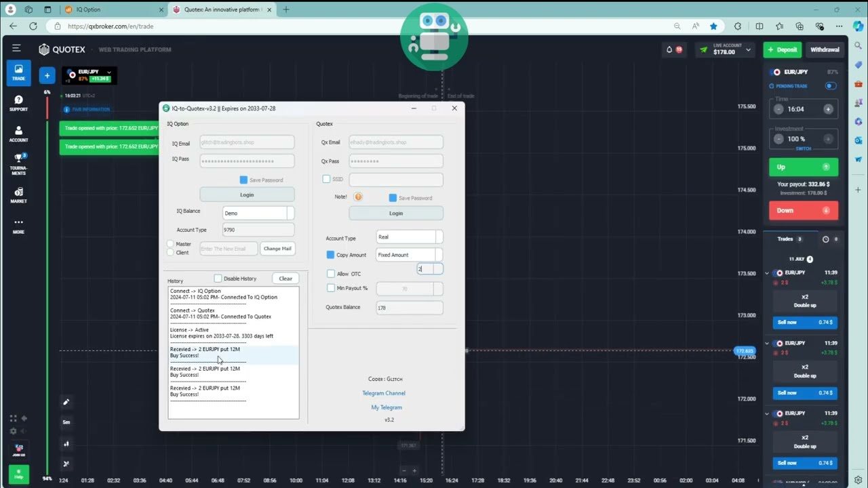
Task: Check the Disable History checkbox
Action: (218, 279)
